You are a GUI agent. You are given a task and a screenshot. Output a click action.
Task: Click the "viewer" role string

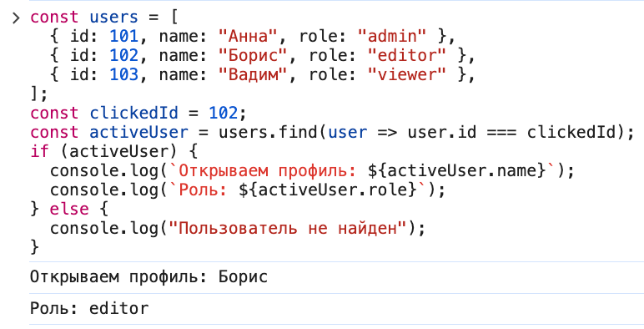point(407,75)
